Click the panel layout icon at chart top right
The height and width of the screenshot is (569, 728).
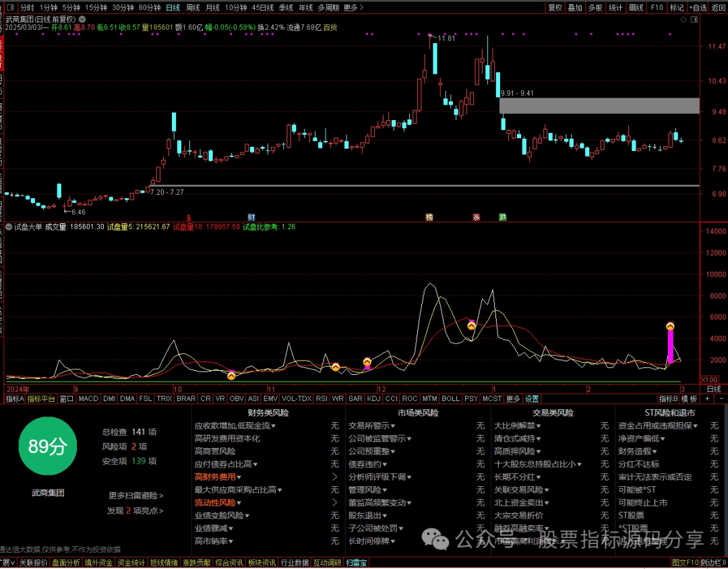coord(694,20)
